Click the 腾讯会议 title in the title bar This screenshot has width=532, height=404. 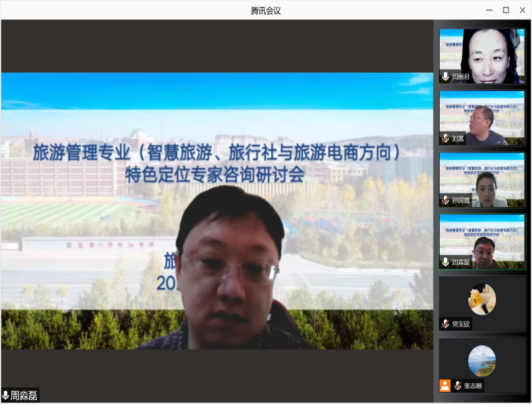click(266, 10)
